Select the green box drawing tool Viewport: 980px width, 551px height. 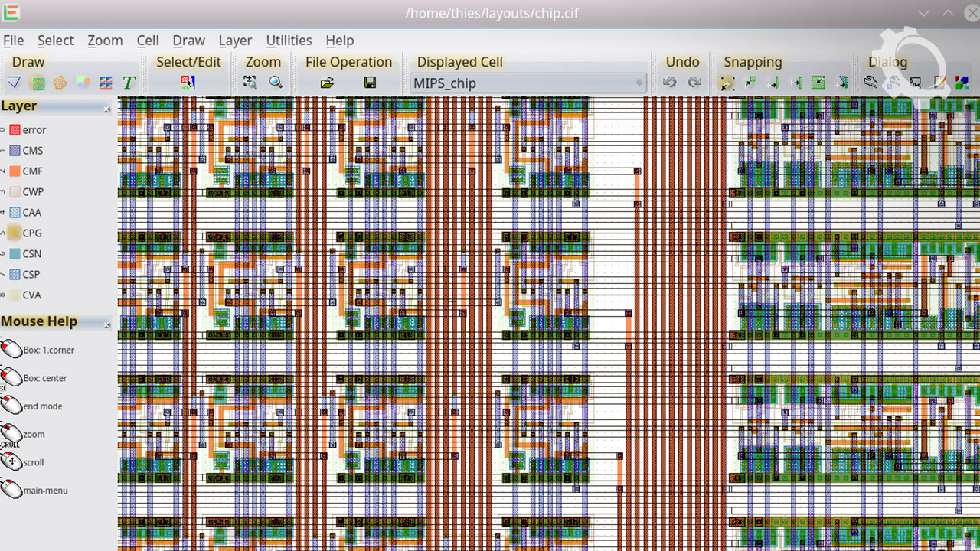pos(37,83)
